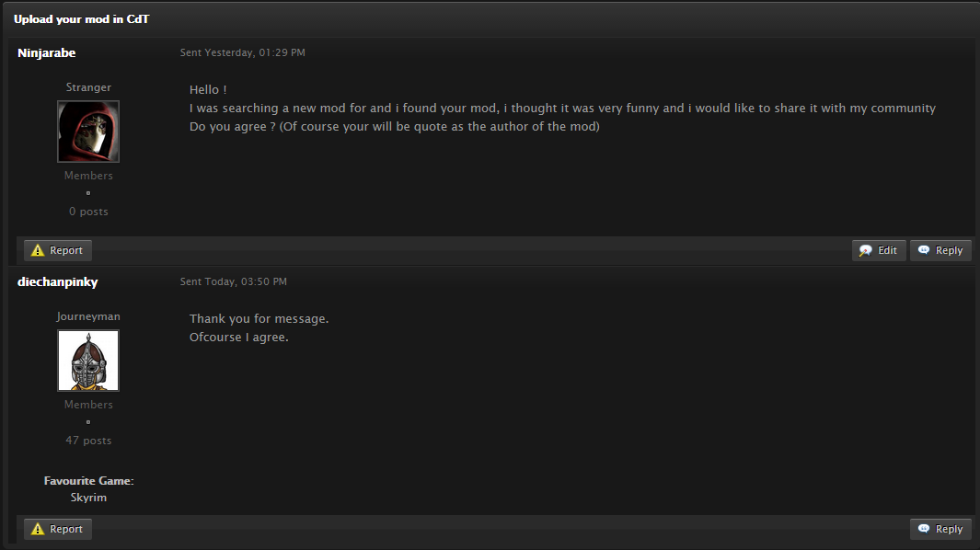Click the 'Upload your mod in CdT' conversation title
This screenshot has height=550, width=980.
[81, 18]
